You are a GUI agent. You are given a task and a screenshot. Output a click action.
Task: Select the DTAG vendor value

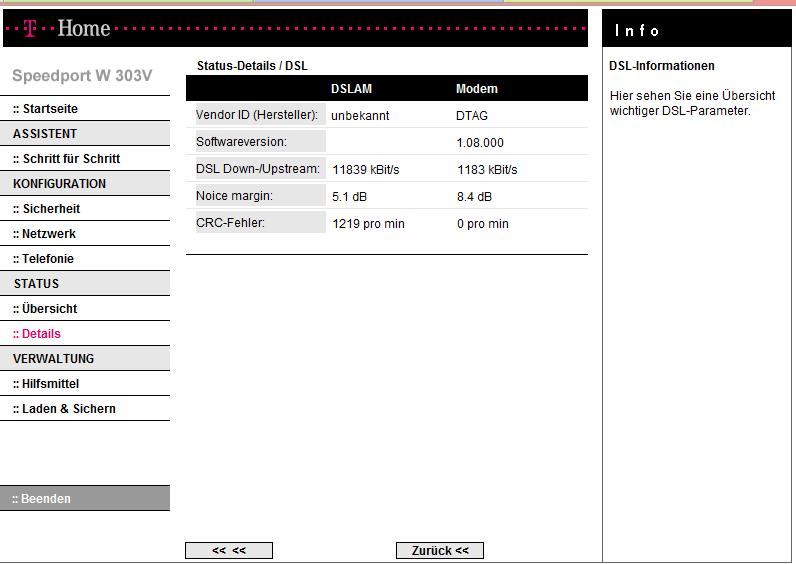pos(472,116)
